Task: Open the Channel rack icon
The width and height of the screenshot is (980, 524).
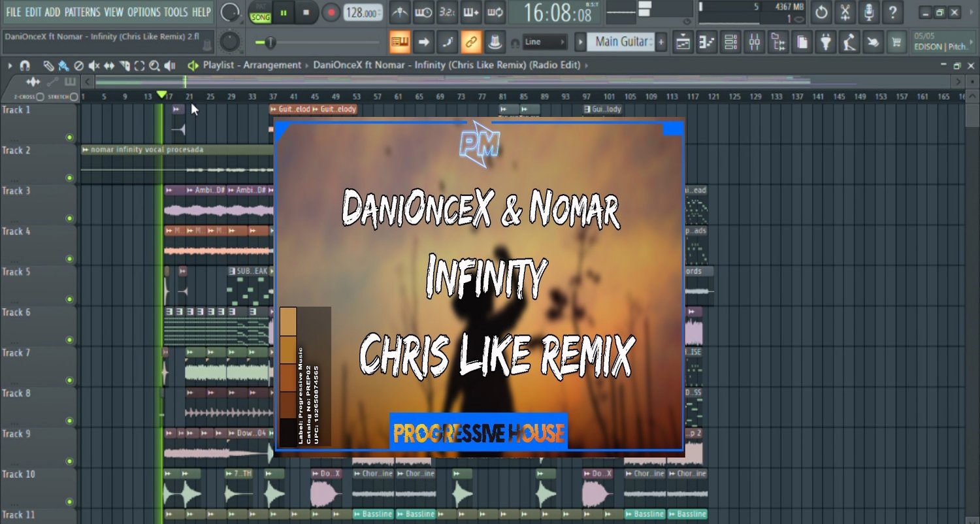Action: point(731,42)
